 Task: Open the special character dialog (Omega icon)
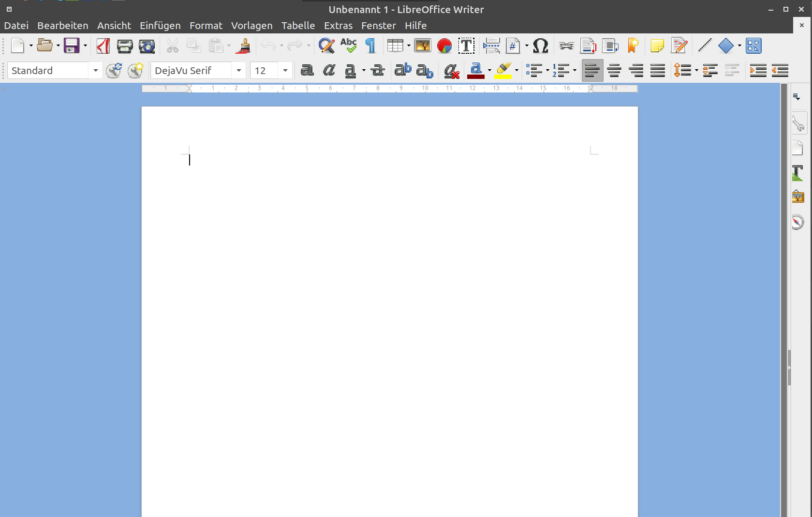(540, 46)
